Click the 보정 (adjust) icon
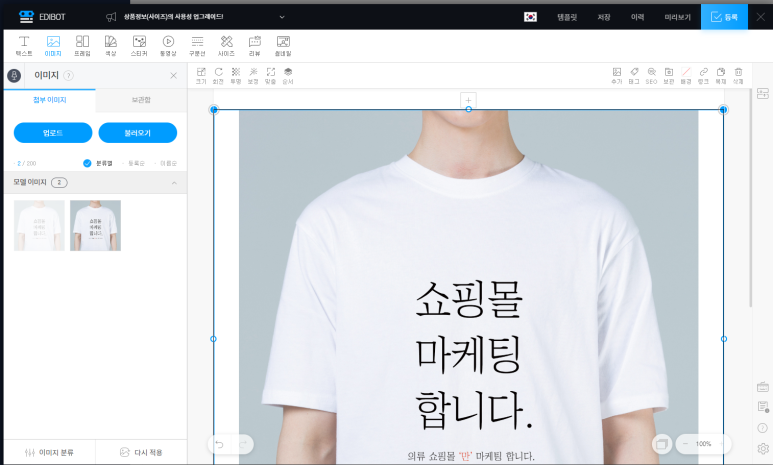Image resolution: width=773 pixels, height=465 pixels. pos(253,76)
